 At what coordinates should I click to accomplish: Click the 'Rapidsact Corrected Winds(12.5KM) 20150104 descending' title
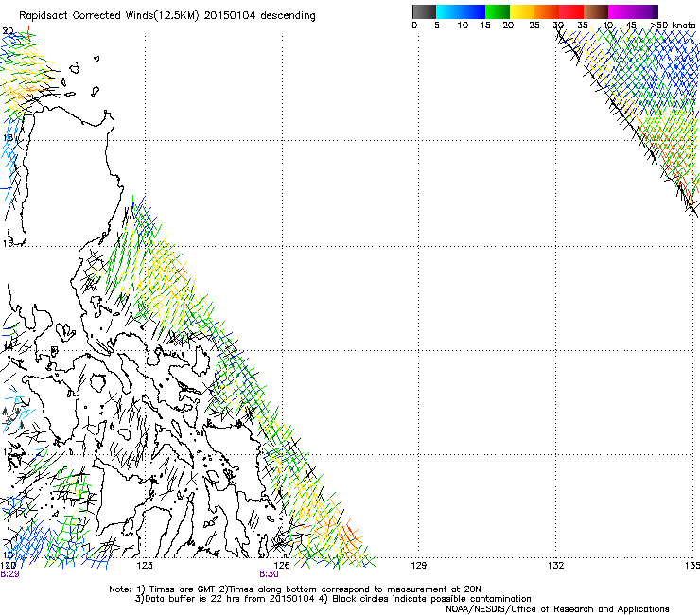(167, 16)
